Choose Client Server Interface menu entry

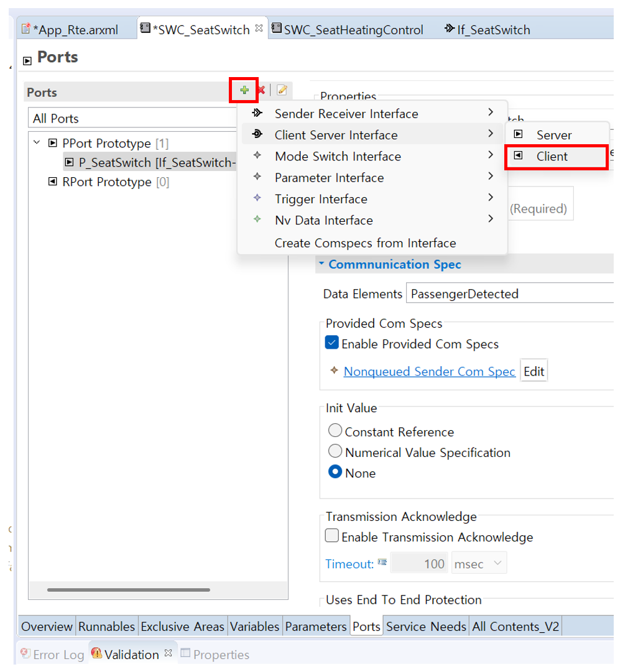pos(372,134)
